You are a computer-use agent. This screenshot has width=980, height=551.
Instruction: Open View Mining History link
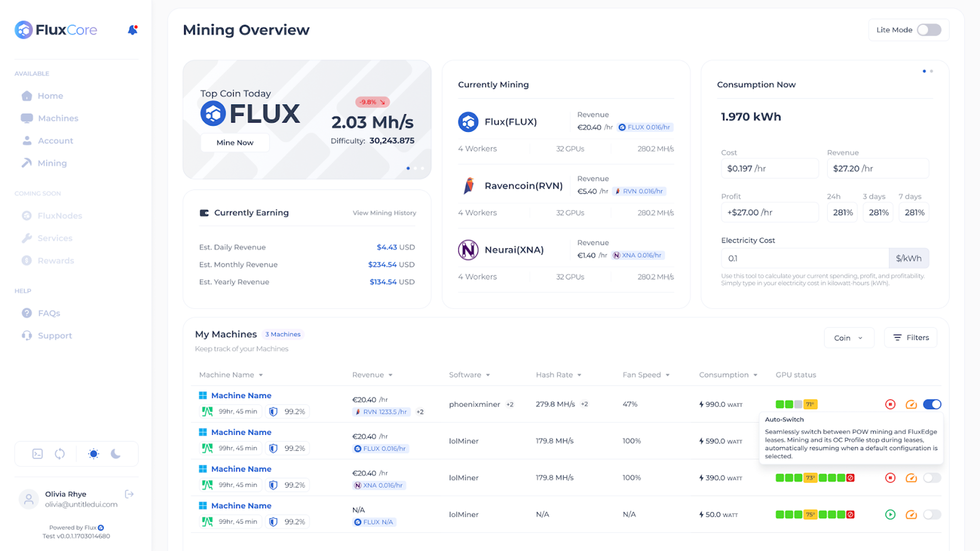[x=384, y=213]
